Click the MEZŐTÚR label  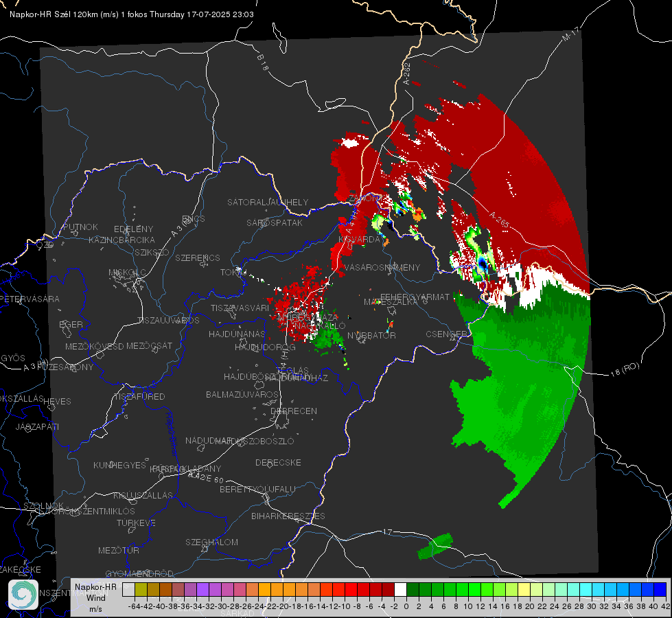point(119,550)
